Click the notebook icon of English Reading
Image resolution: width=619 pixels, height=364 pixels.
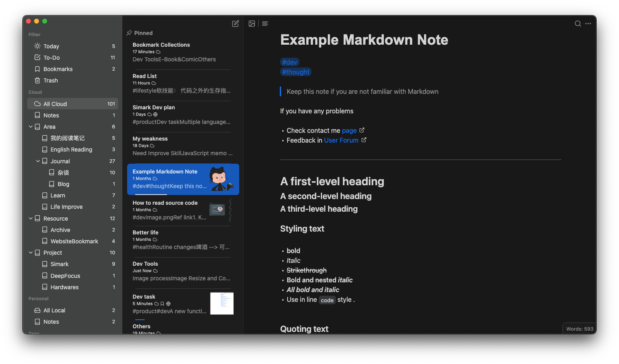pyautogui.click(x=45, y=149)
